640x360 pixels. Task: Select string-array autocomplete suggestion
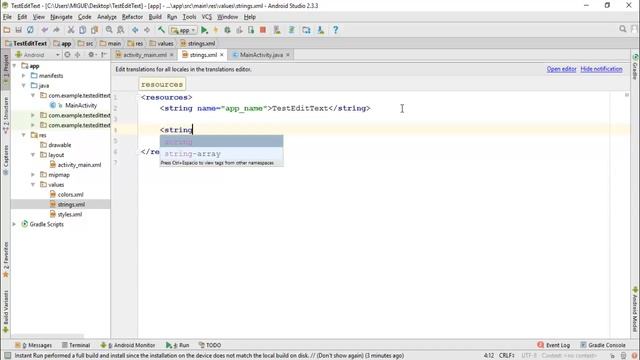(221, 154)
